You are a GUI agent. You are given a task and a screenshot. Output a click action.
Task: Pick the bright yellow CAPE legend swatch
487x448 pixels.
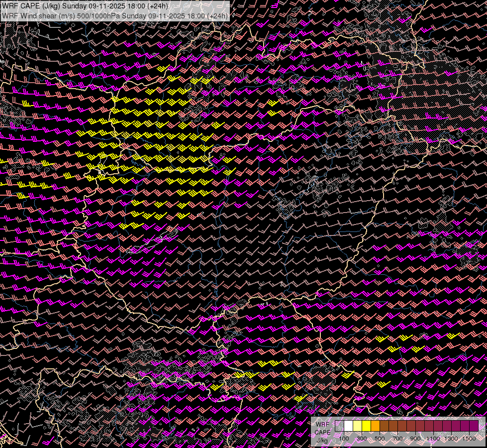click(367, 426)
